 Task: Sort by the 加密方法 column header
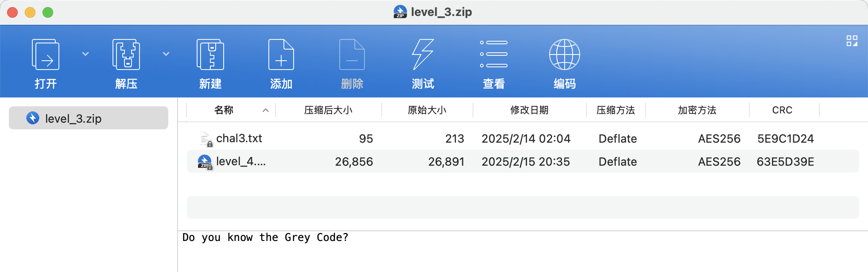(697, 110)
